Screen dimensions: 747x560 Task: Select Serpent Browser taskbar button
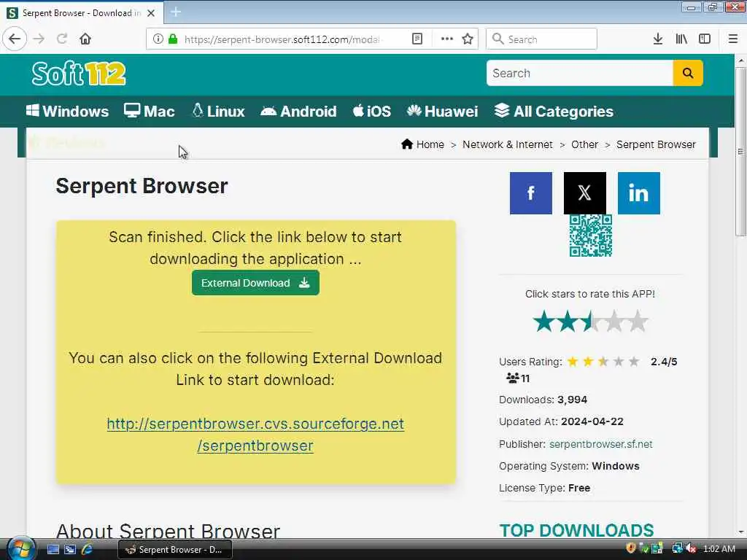point(175,550)
